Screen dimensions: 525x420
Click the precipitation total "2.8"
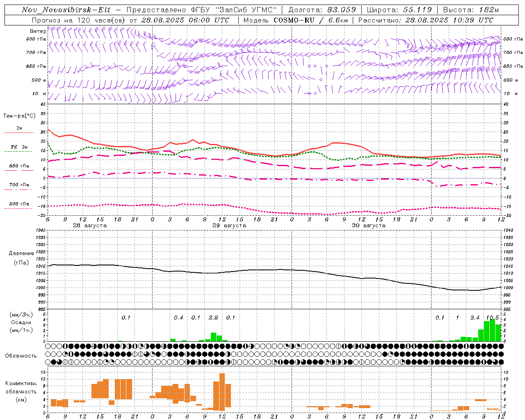click(213, 317)
